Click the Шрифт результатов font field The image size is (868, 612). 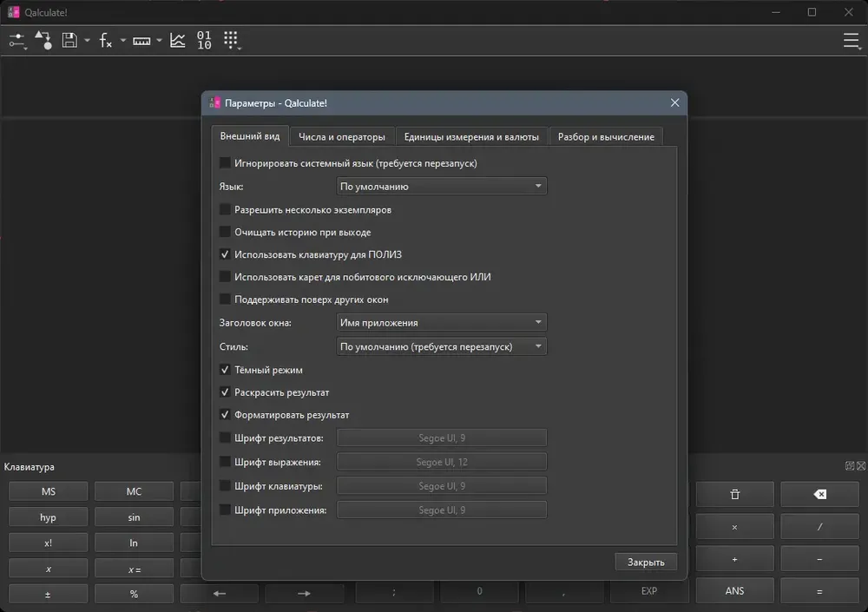tap(441, 438)
